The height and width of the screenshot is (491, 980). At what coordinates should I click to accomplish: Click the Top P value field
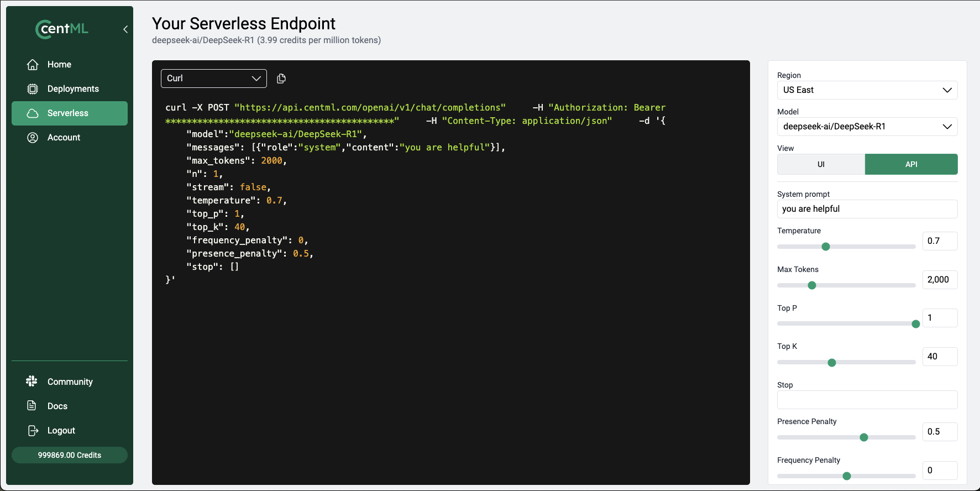coord(940,318)
